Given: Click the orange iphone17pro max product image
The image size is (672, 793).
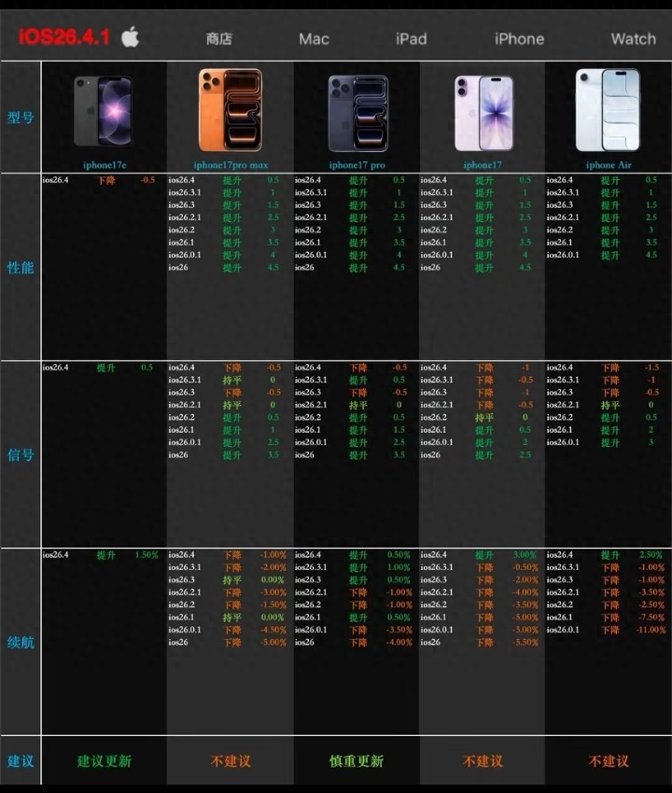Looking at the screenshot, I should click(231, 110).
